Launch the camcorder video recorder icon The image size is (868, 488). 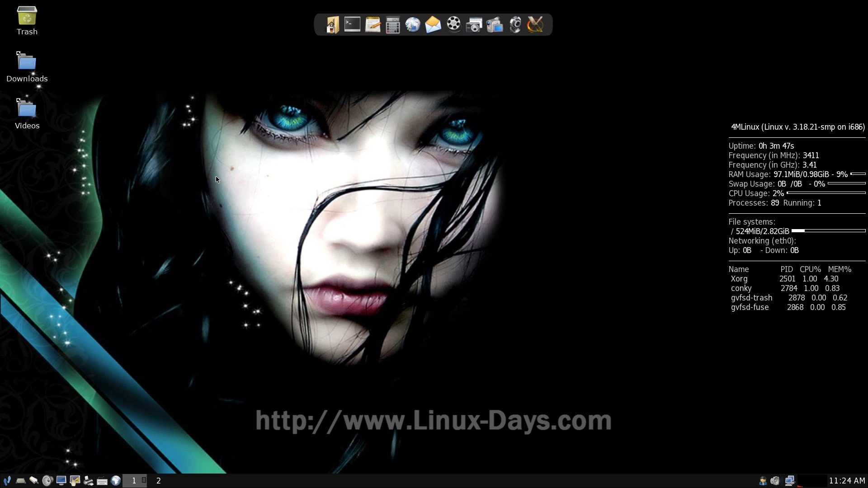point(495,25)
